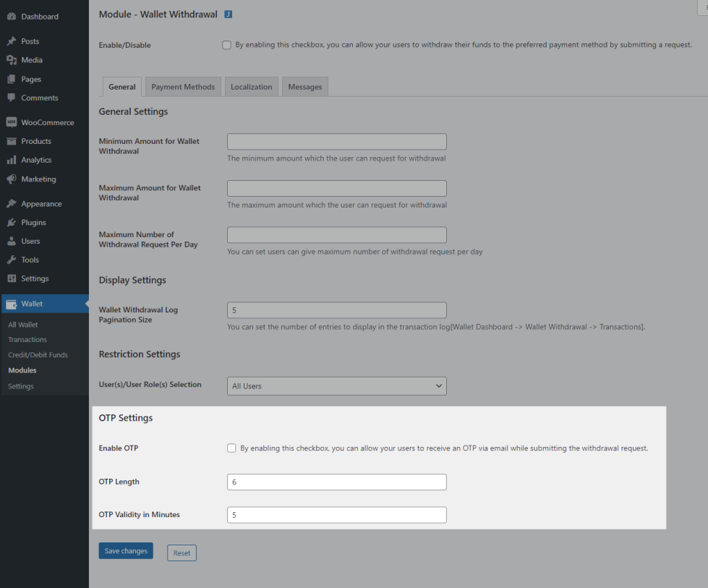Focus the Minimum Amount for Wallet Withdrawal field
This screenshot has width=708, height=588.
[x=336, y=142]
